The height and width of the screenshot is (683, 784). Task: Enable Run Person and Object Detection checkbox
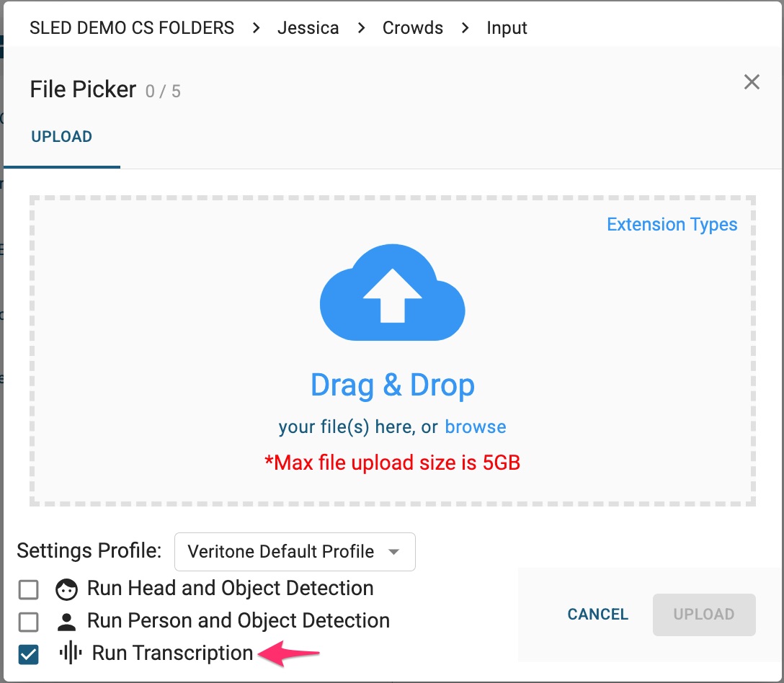(x=29, y=622)
